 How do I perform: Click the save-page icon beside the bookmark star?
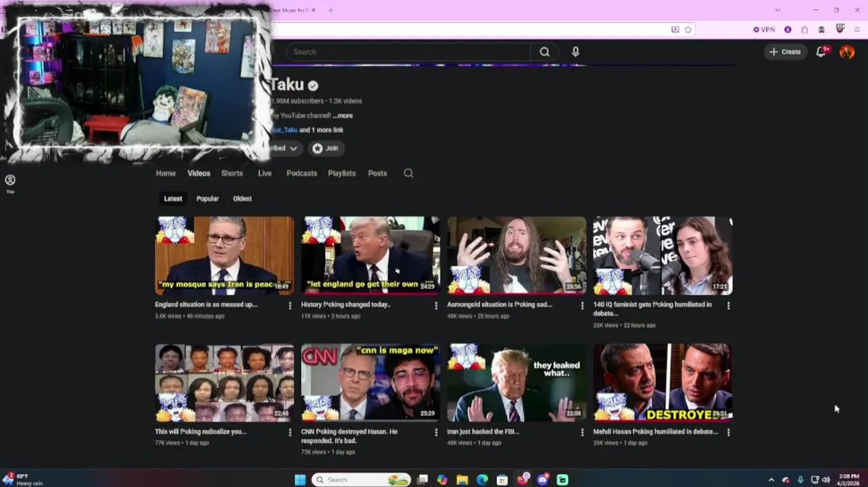coord(675,30)
